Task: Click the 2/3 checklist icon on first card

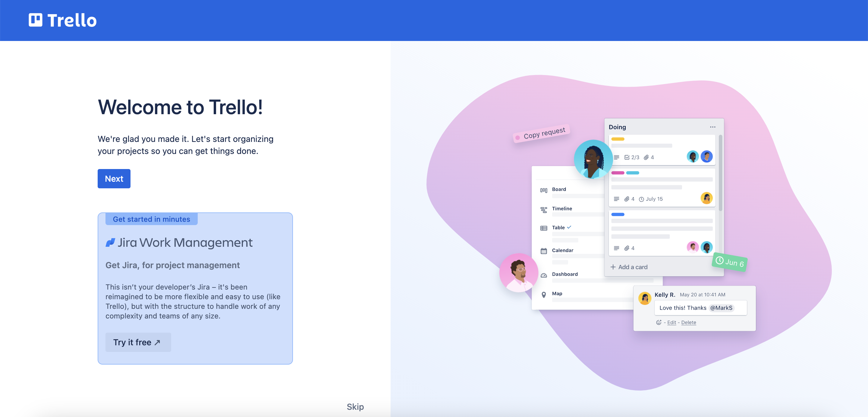Action: 627,157
